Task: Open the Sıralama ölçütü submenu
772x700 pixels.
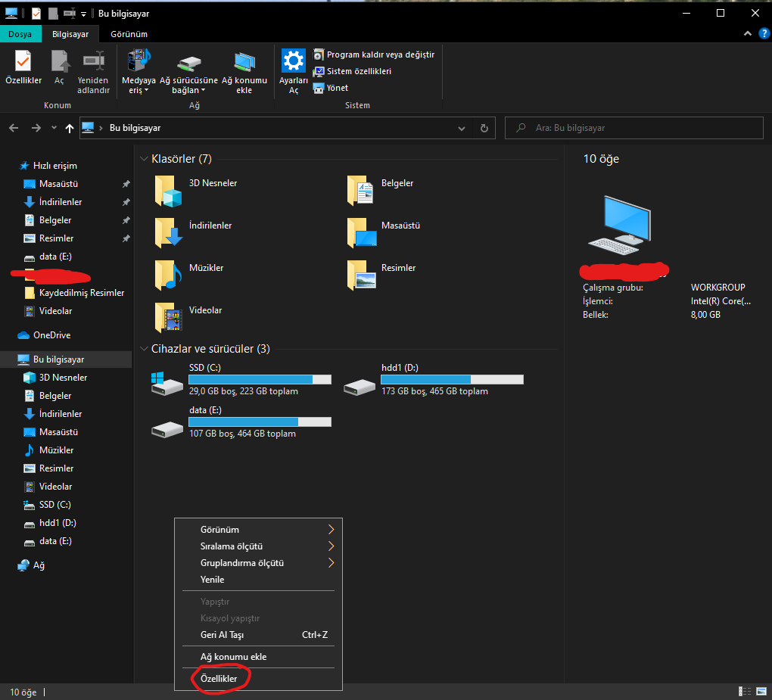Action: coord(259,546)
